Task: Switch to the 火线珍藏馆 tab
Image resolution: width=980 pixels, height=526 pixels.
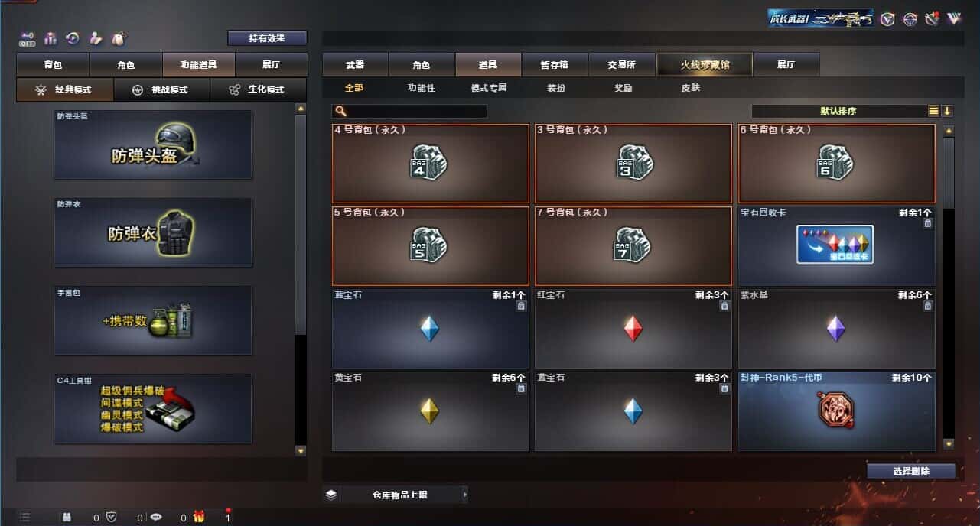Action: coord(705,65)
